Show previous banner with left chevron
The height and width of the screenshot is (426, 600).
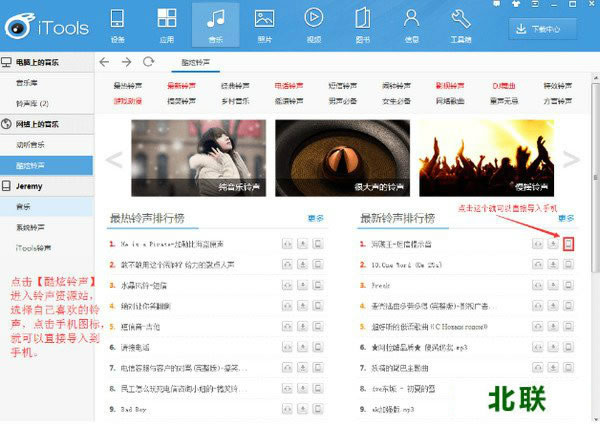114,159
